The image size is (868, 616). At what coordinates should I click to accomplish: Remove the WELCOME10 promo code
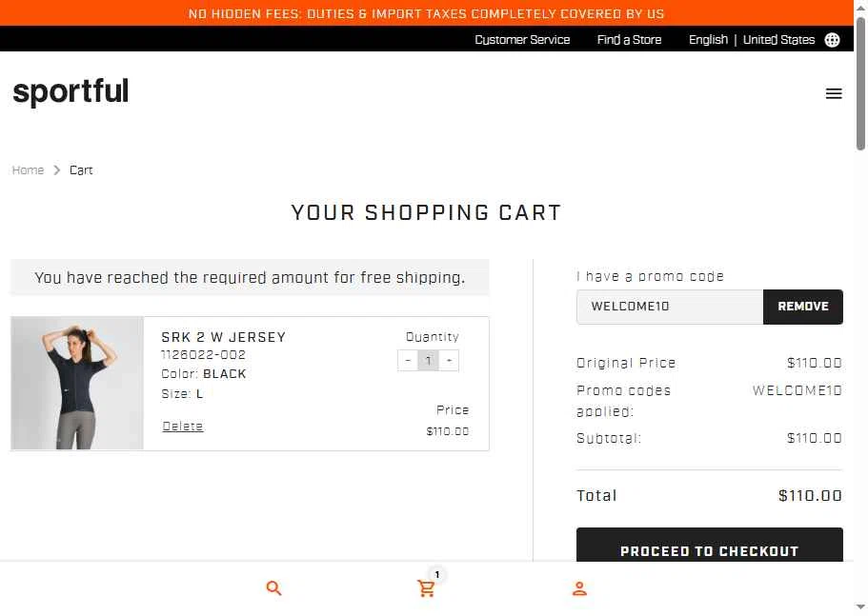pyautogui.click(x=802, y=307)
